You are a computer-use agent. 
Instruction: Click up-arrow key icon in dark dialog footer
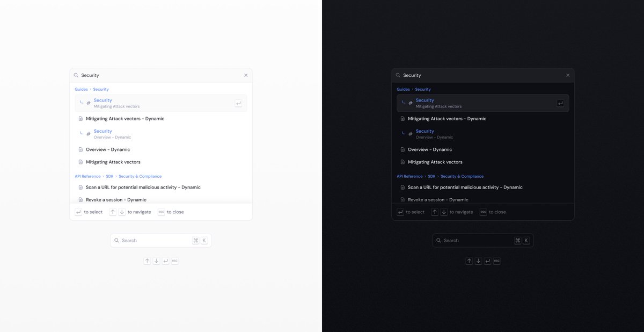(435, 212)
